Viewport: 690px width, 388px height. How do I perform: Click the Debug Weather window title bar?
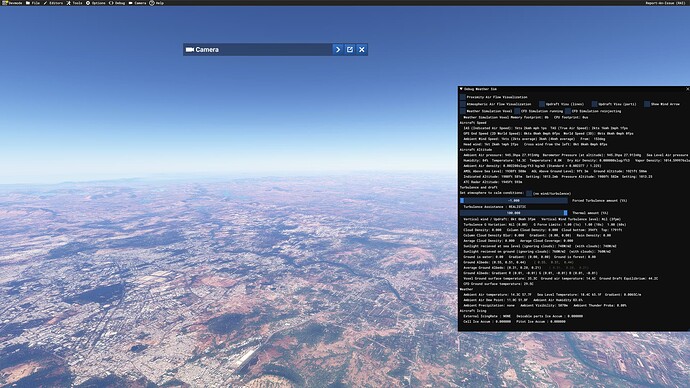coord(574,89)
